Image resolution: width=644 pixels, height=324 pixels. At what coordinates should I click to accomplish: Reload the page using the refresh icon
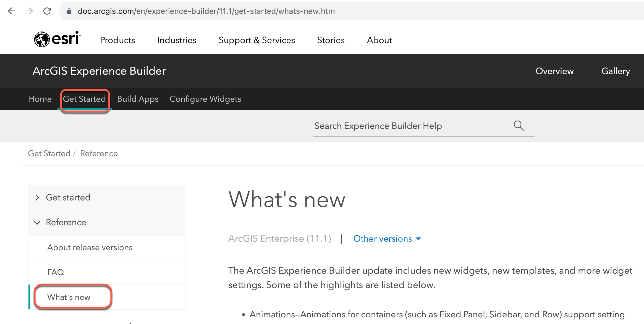click(47, 11)
